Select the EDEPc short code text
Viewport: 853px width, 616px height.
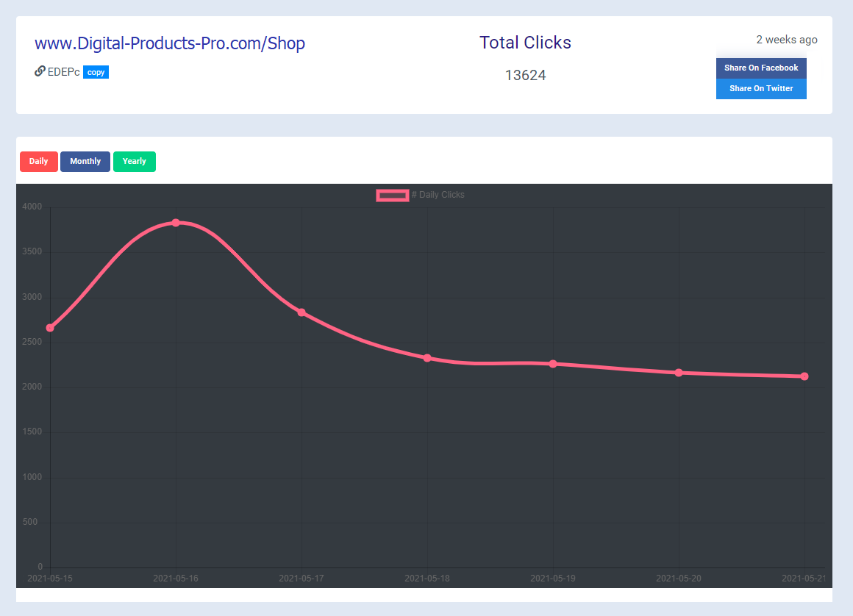pos(63,72)
